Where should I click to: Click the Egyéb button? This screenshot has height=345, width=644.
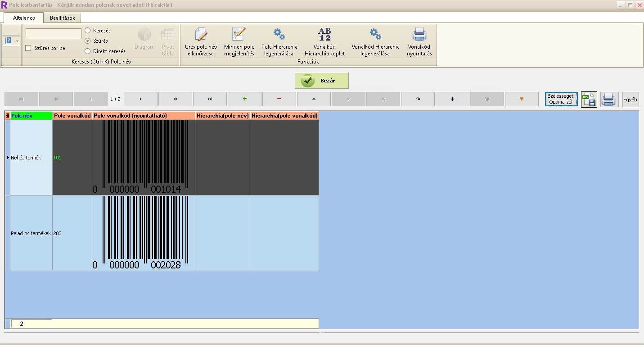(630, 99)
